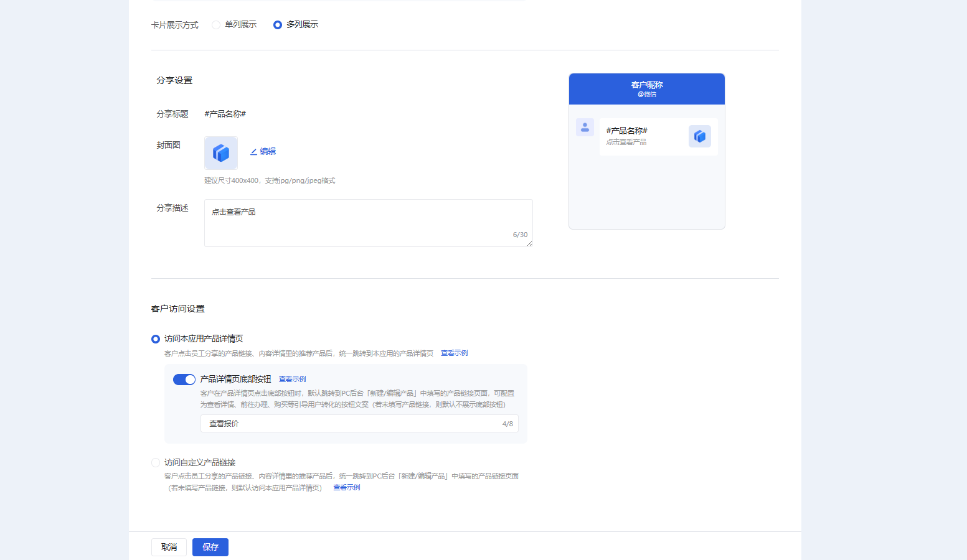Viewport: 967px width, 560px height.
Task: Click the 保存 button
Action: [210, 547]
